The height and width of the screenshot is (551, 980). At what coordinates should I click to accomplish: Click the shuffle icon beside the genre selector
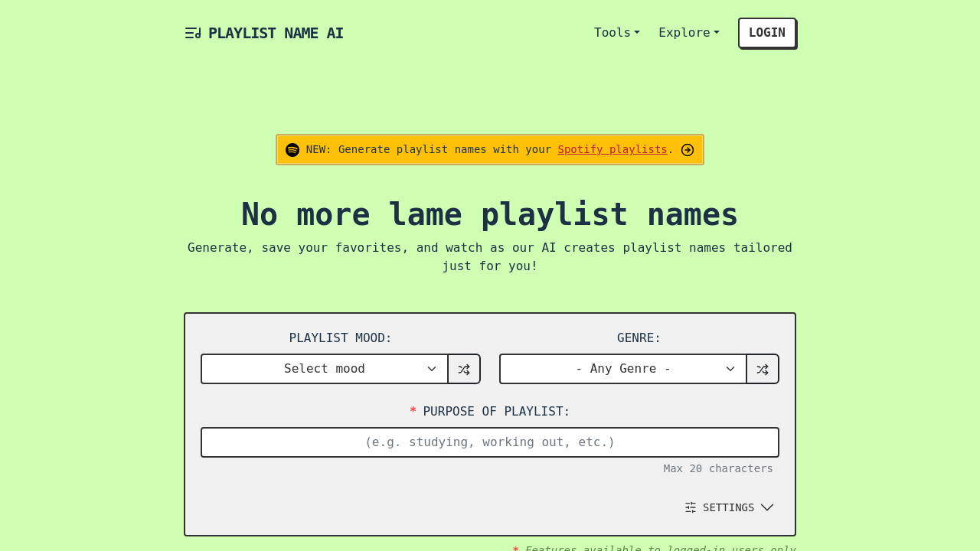pos(763,369)
